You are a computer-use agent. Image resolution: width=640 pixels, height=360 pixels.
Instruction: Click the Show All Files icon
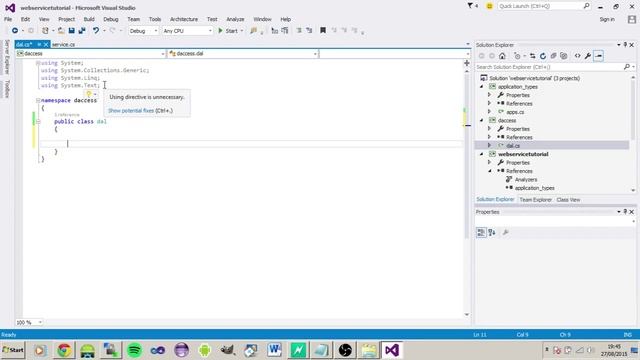(x=564, y=56)
